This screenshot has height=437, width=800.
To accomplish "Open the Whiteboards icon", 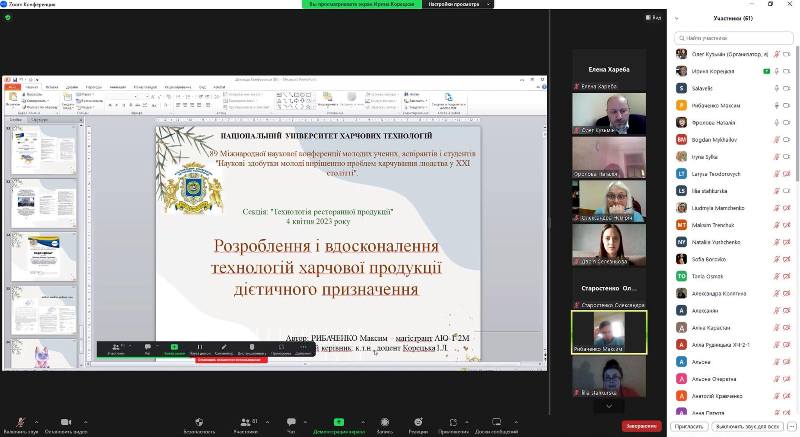I will [x=496, y=422].
